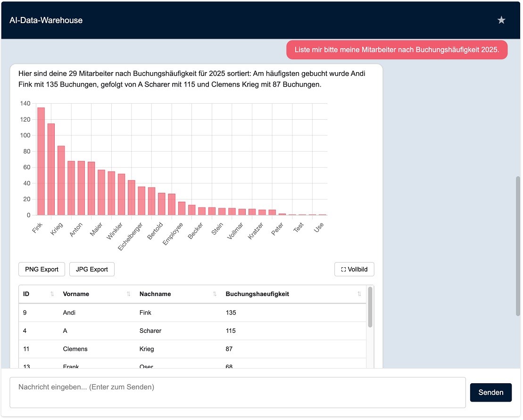Export chart using PNG Export button
The height and width of the screenshot is (420, 523).
click(42, 270)
